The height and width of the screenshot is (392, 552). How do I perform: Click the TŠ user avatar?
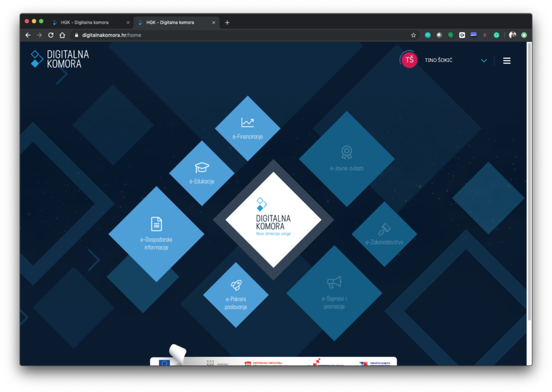409,60
